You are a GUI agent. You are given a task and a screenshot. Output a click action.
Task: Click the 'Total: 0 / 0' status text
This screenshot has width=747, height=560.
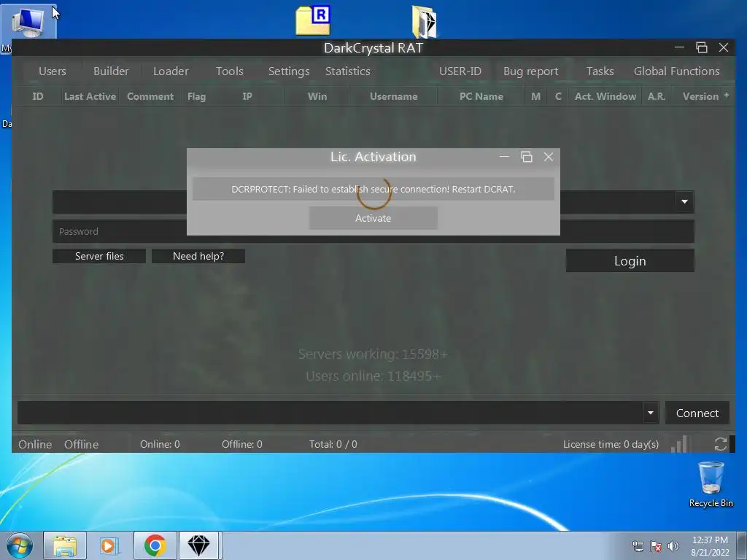[333, 444]
